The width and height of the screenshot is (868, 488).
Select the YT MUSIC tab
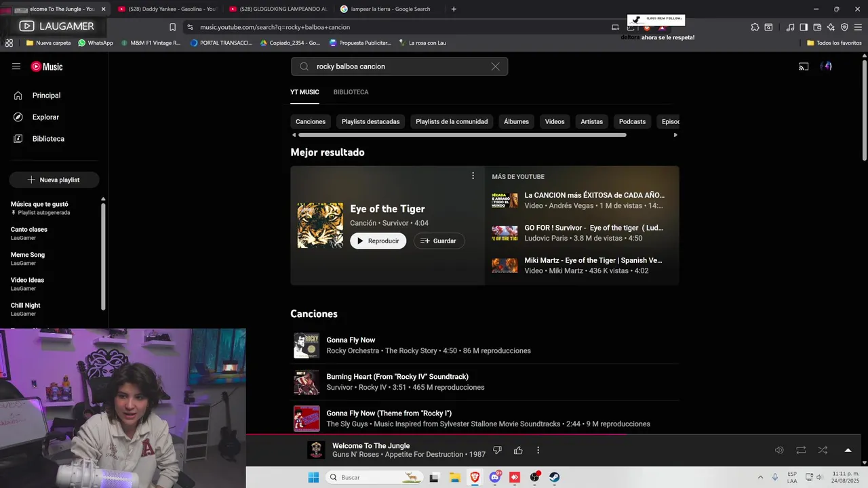(x=304, y=92)
